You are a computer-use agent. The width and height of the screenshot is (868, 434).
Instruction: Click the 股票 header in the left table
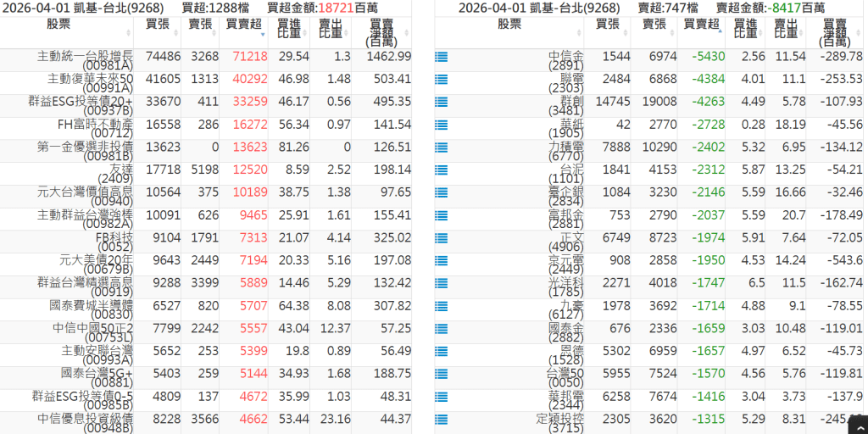click(59, 24)
